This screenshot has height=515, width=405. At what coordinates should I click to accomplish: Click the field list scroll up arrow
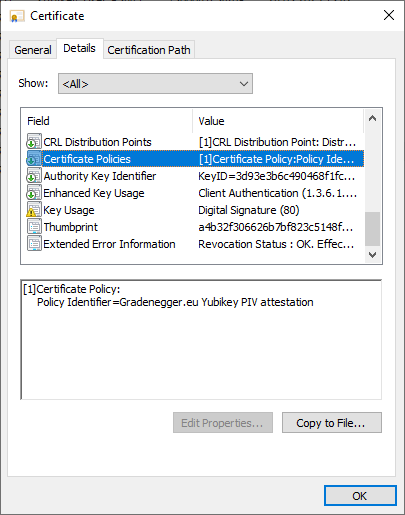pyautogui.click(x=372, y=118)
